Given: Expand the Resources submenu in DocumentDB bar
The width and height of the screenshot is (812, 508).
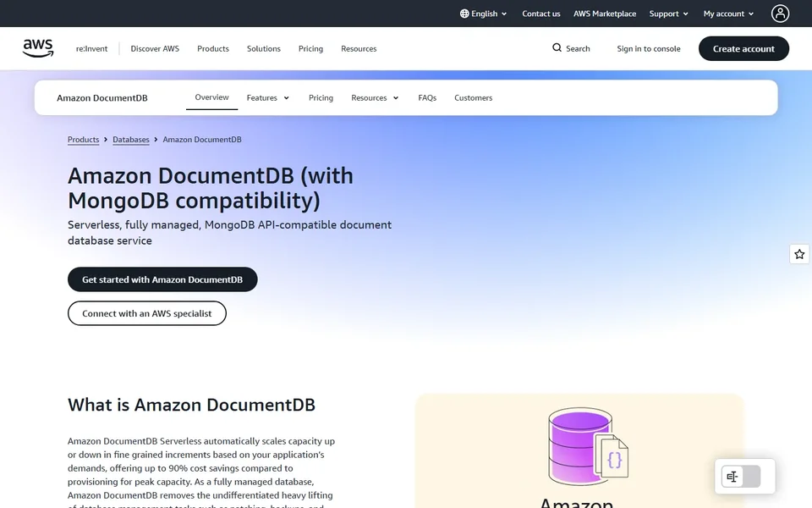Looking at the screenshot, I should point(375,98).
